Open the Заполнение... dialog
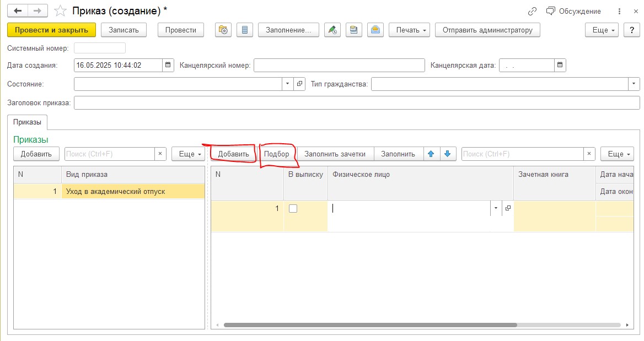Screen dimensions: 644x341 coord(288,30)
